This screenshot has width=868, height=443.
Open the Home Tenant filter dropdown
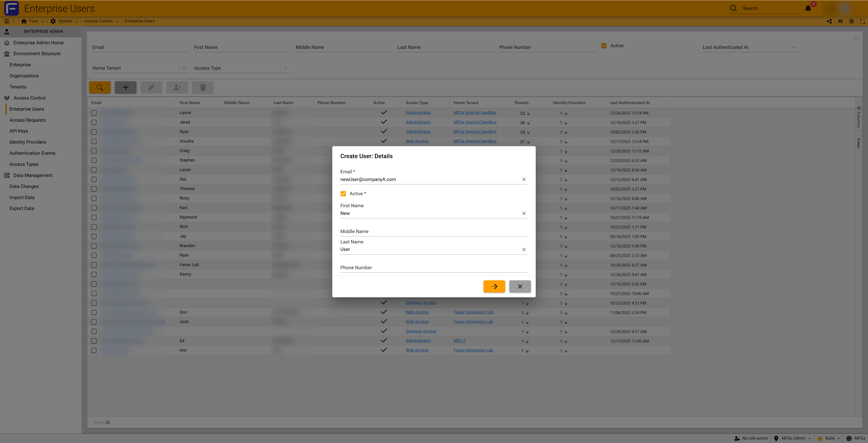(x=184, y=68)
